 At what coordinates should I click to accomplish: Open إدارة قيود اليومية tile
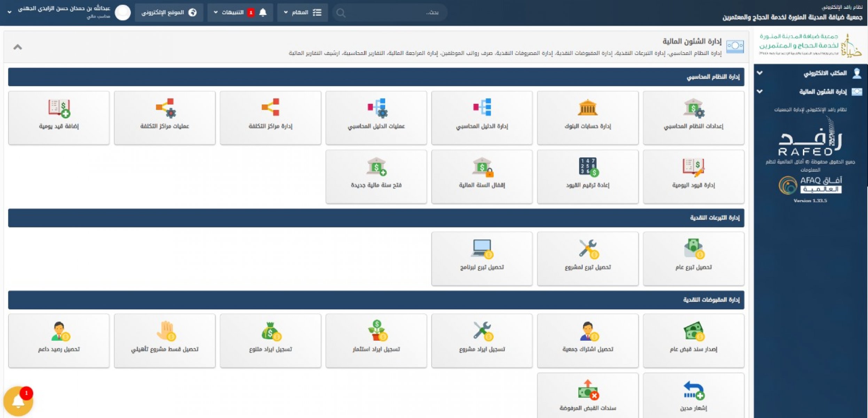point(693,177)
